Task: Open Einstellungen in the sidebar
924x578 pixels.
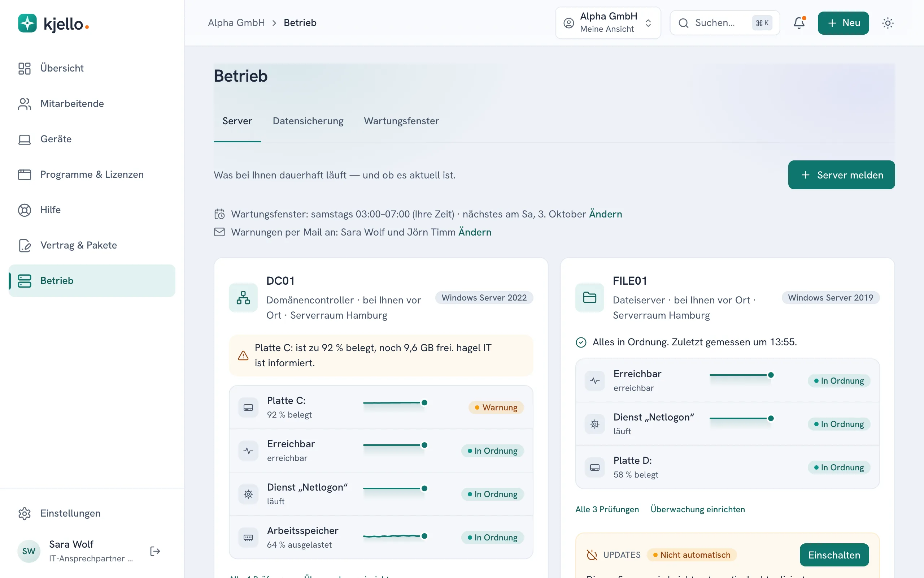Action: pos(92,513)
